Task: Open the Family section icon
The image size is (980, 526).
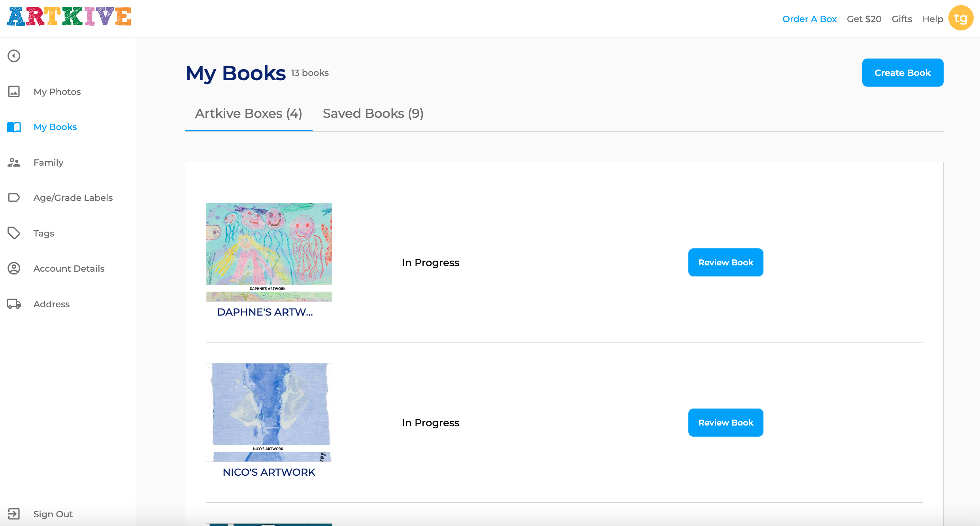Action: 14,162
